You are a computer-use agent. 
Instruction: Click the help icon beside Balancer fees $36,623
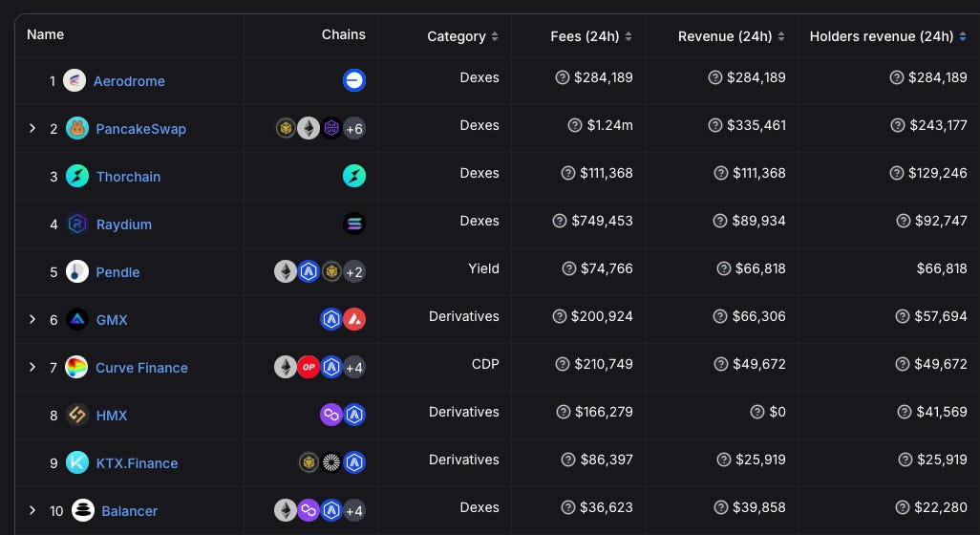(568, 507)
